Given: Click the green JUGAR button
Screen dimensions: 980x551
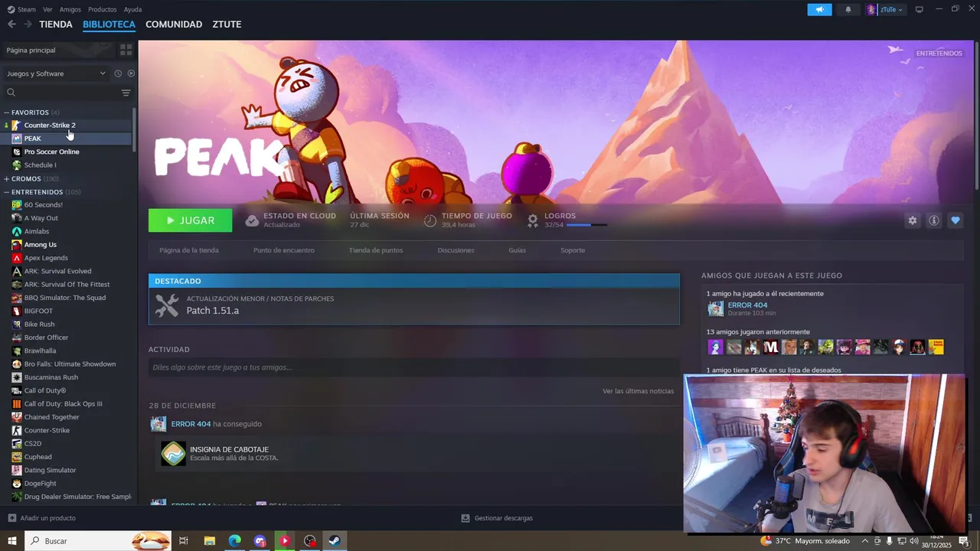Looking at the screenshot, I should (191, 220).
